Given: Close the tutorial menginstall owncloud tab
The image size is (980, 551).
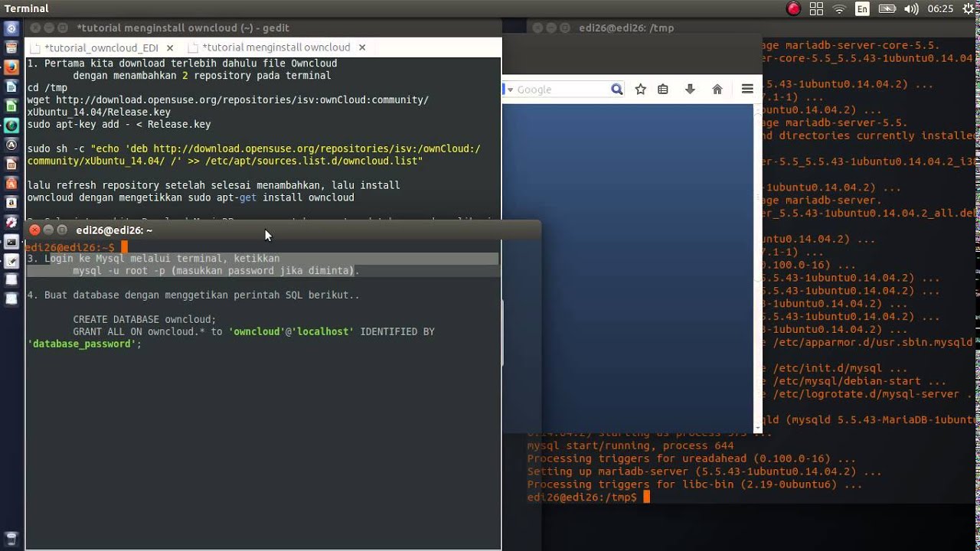Looking at the screenshot, I should click(362, 47).
